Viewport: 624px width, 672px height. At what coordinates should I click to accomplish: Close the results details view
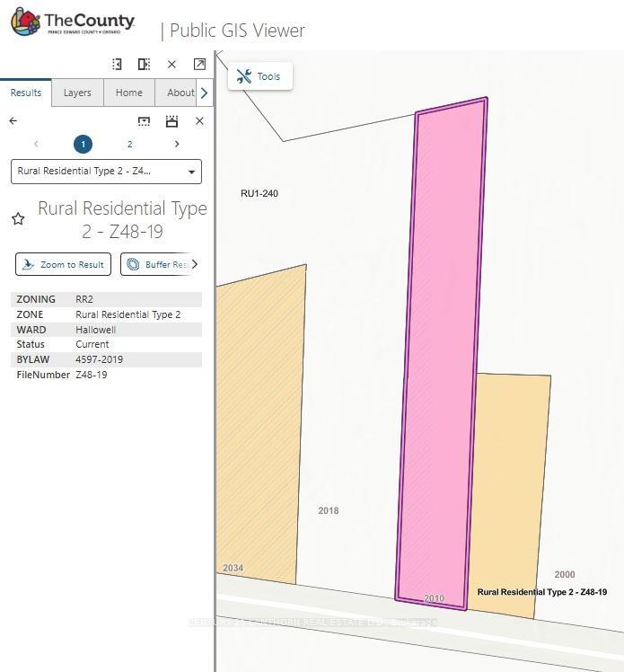(x=199, y=120)
